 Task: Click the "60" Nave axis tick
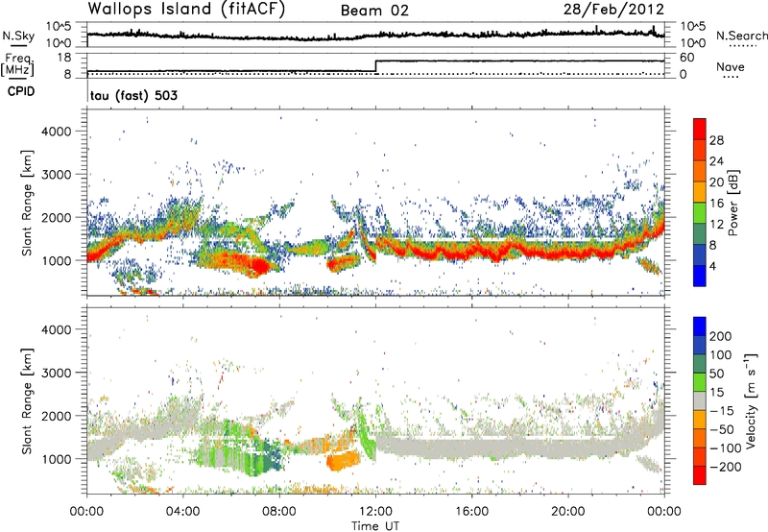[686, 58]
